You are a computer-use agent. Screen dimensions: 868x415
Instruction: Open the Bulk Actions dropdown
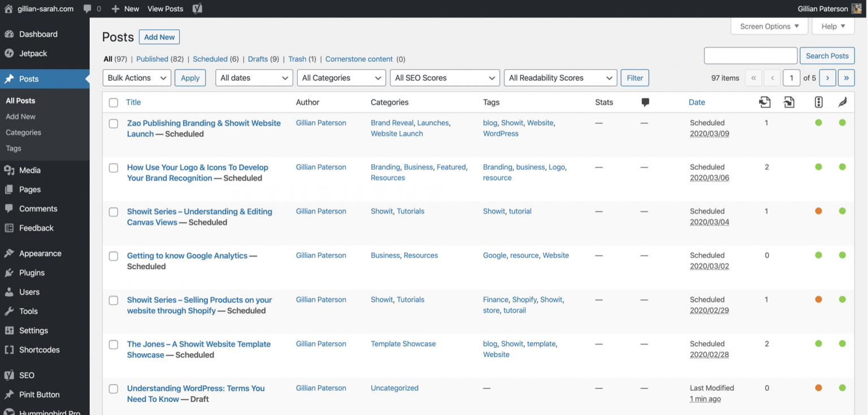[136, 77]
